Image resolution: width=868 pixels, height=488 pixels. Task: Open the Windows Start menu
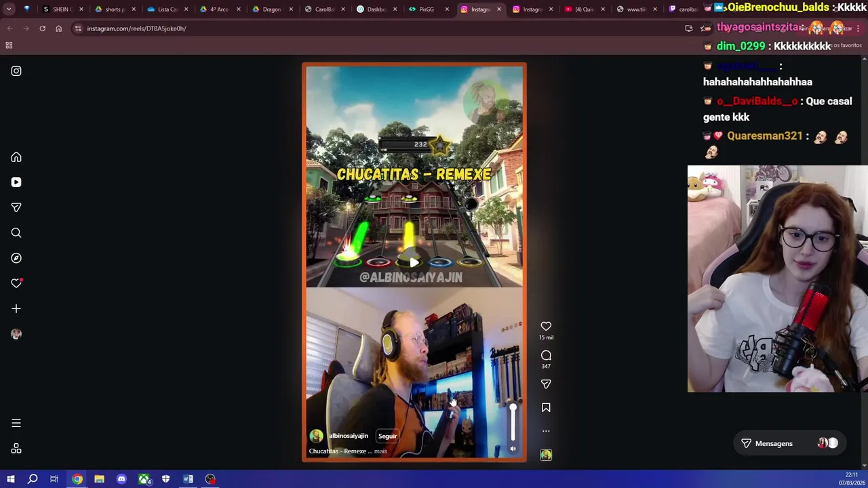pyautogui.click(x=10, y=479)
